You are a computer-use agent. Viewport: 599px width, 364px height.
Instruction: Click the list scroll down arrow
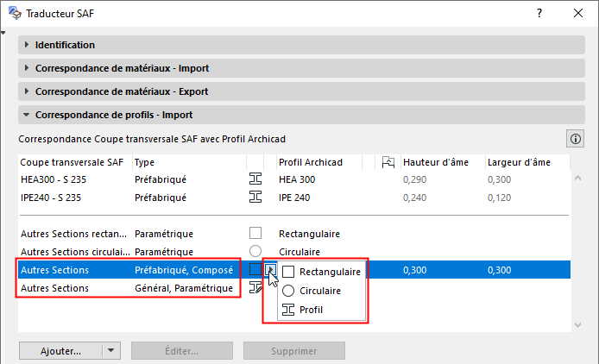coord(578,325)
